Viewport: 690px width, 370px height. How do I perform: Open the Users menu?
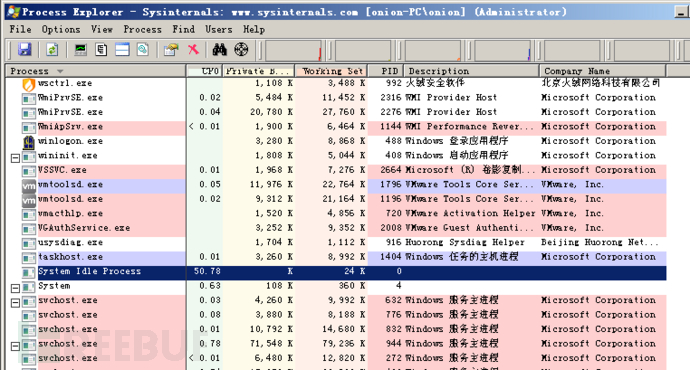coord(219,29)
